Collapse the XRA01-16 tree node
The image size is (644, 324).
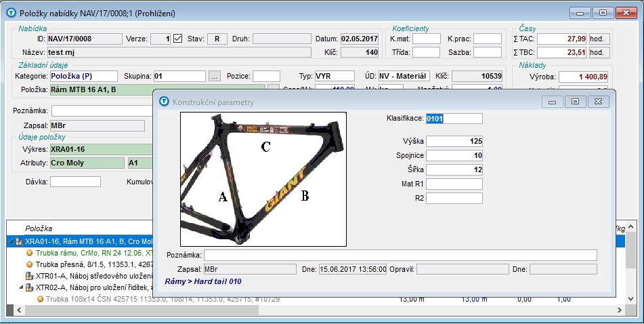[9, 241]
